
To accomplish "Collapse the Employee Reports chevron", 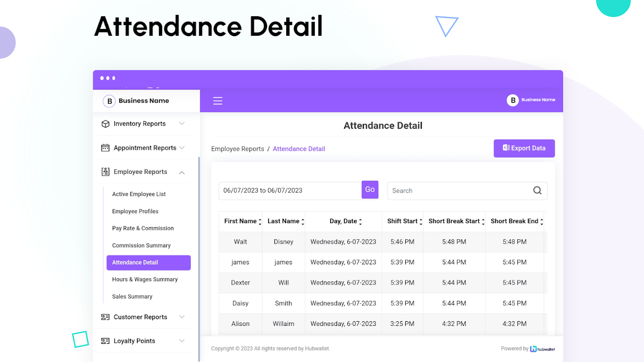I will click(182, 172).
